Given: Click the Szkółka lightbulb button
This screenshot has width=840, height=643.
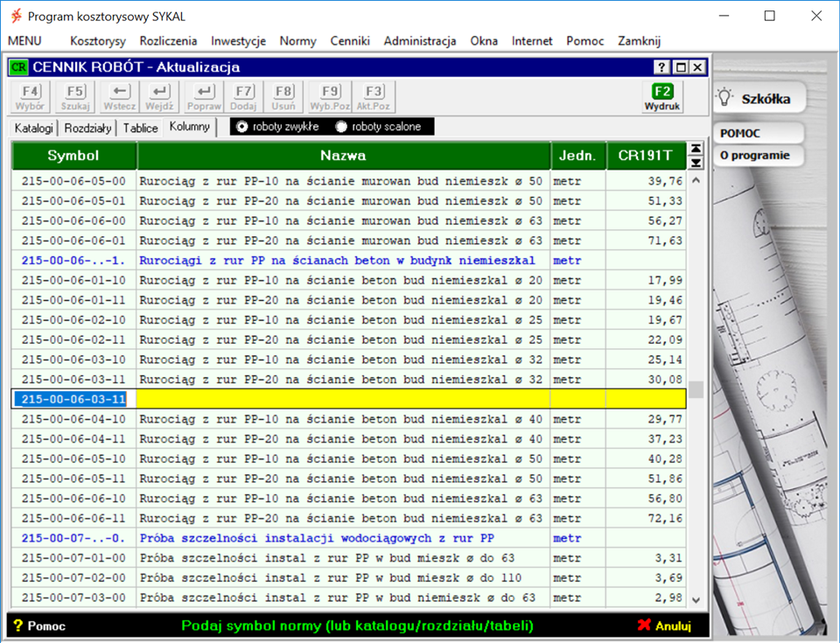Looking at the screenshot, I should [x=759, y=98].
